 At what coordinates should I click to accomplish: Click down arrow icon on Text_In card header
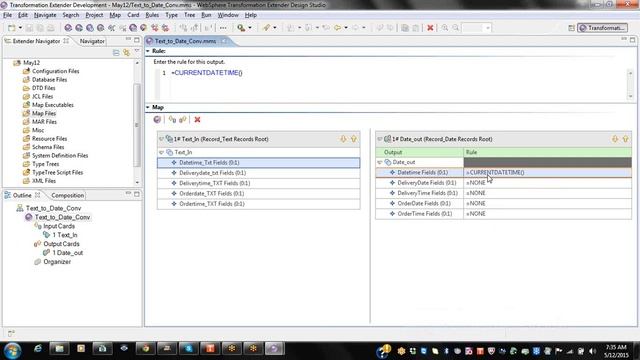tap(343, 139)
